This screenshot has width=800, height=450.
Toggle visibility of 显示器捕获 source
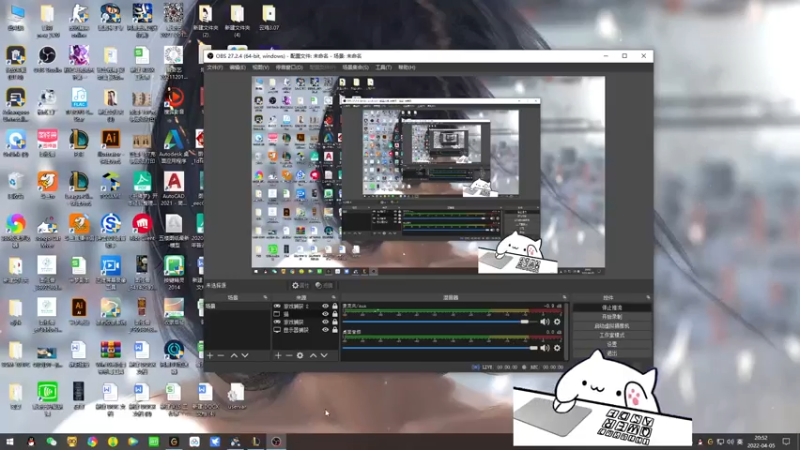coord(325,330)
